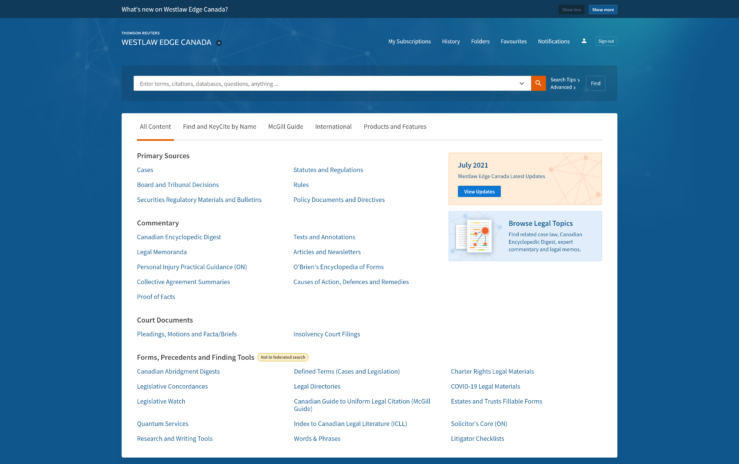Open Proof of Facts link
This screenshot has height=464, width=739.
point(156,297)
